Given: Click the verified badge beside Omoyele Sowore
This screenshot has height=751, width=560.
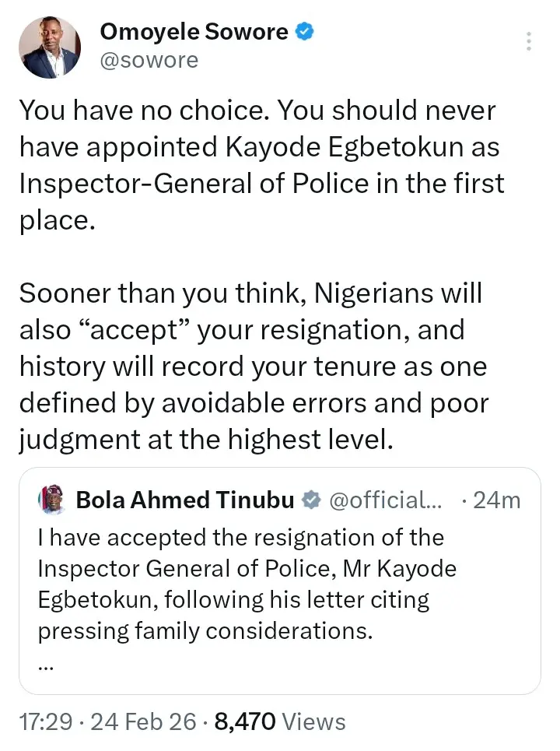Looking at the screenshot, I should tap(306, 32).
